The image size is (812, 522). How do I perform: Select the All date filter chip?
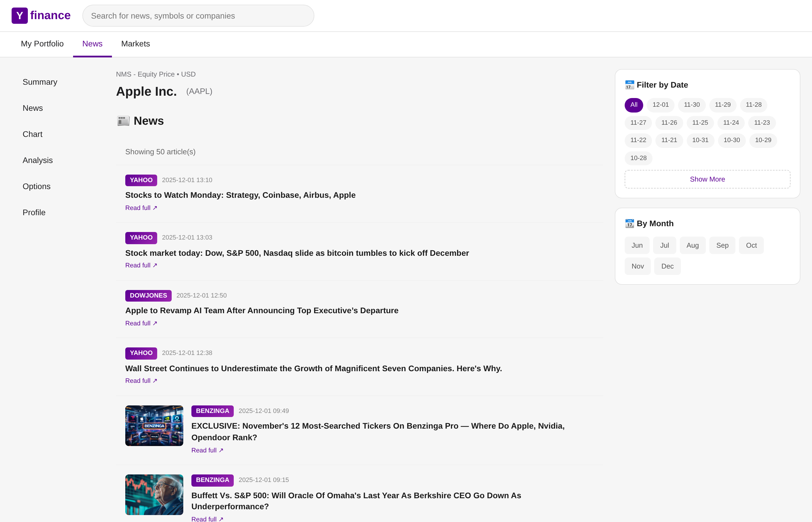(634, 105)
